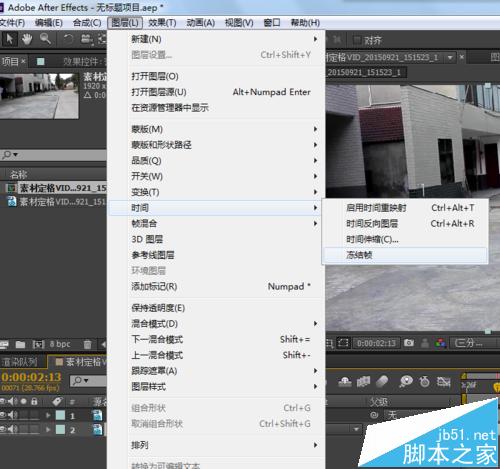
Task: Select the Rotation tool
Action: pos(68,40)
